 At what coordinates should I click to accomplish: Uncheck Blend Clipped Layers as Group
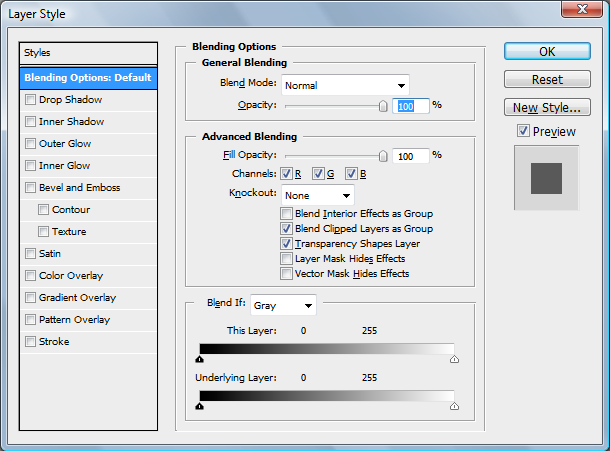[286, 228]
